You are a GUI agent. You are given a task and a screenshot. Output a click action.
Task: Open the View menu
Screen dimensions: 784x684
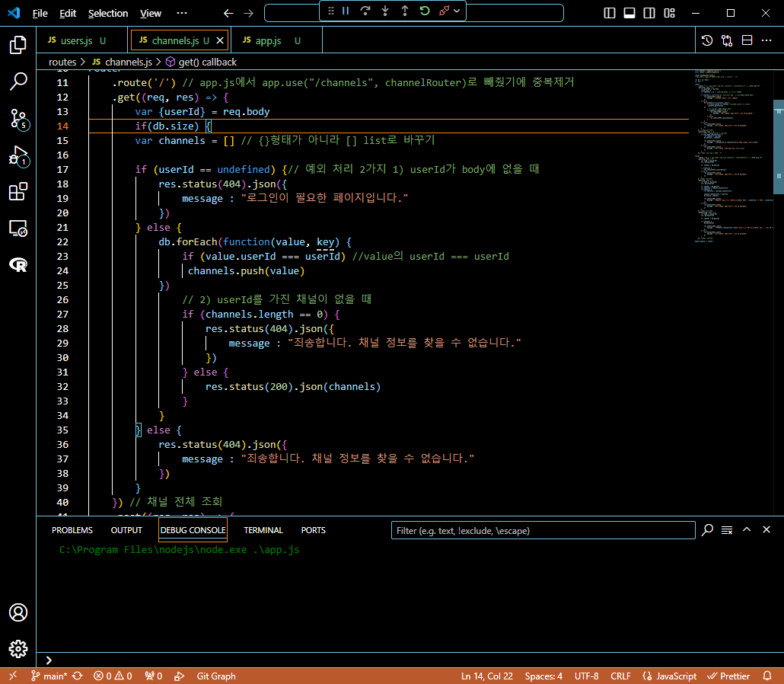(x=151, y=14)
